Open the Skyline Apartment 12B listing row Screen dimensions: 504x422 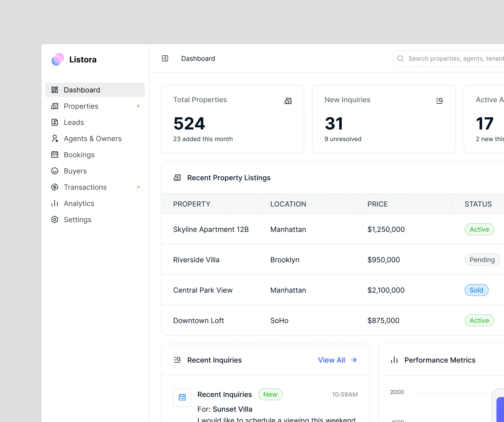pyautogui.click(x=333, y=229)
